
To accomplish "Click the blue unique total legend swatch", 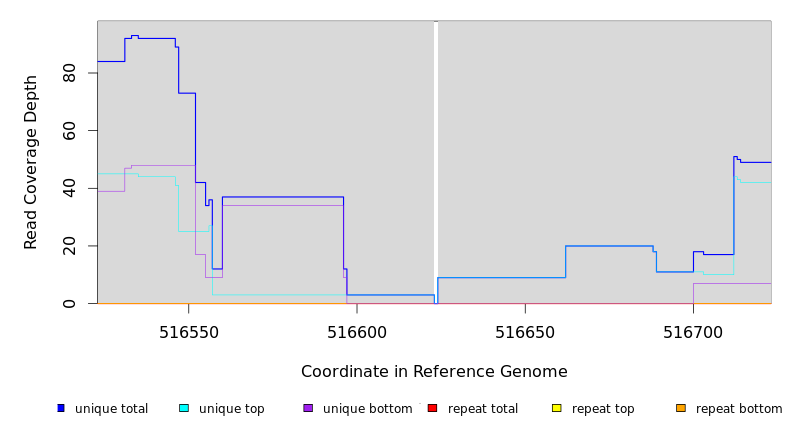I will [61, 408].
